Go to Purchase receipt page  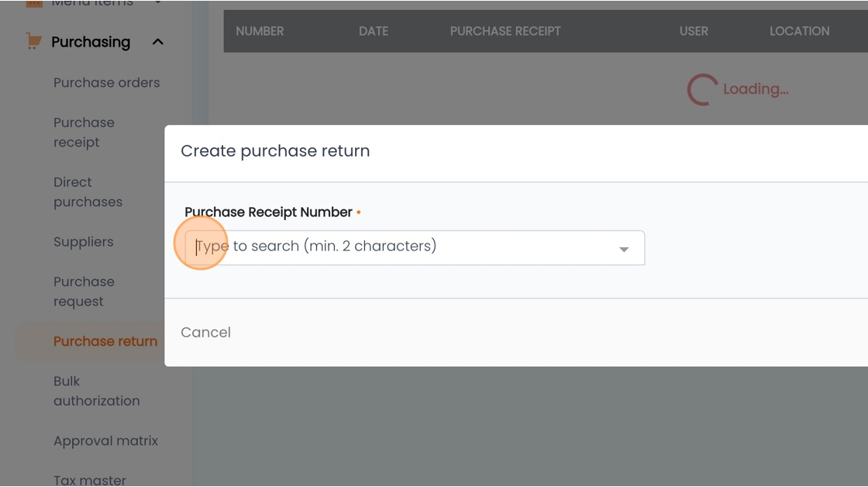tap(84, 133)
